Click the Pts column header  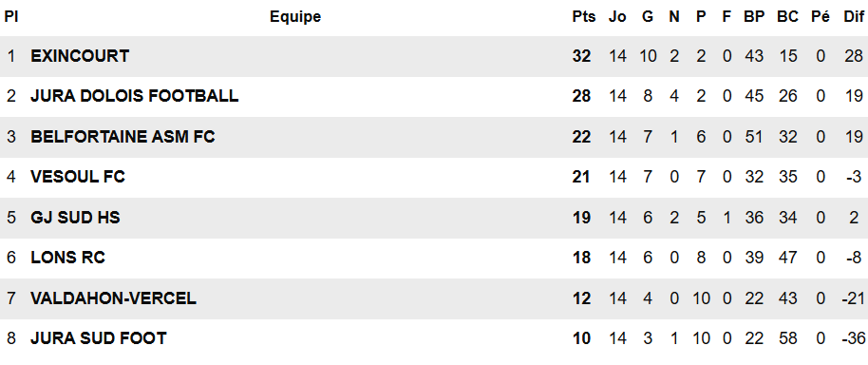(x=584, y=17)
